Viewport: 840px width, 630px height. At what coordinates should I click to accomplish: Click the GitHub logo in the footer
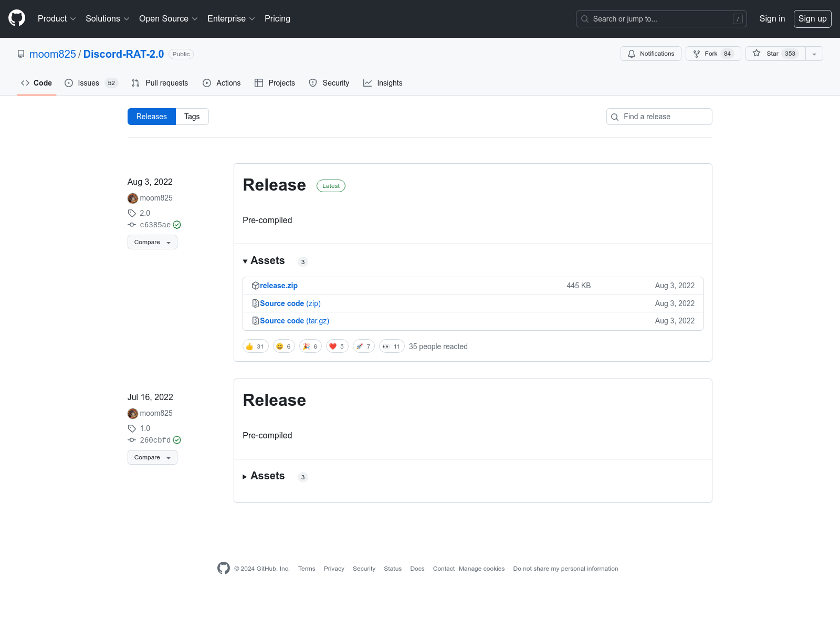[x=224, y=568]
